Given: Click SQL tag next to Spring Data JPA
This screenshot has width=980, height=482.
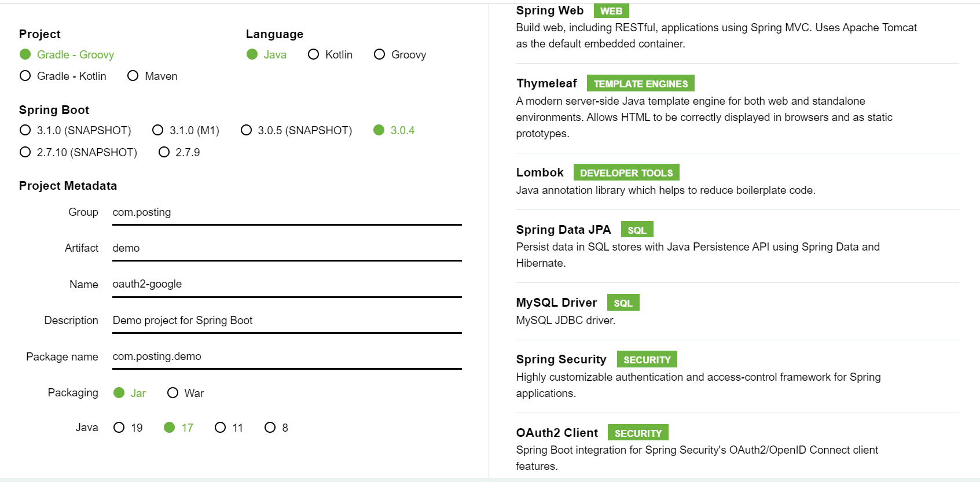Looking at the screenshot, I should coord(637,230).
